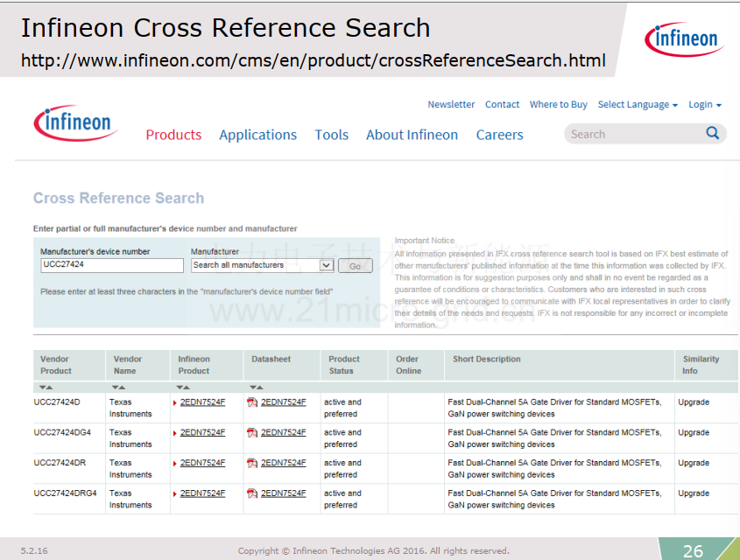Expand the Select Language menu
740x560 pixels.
point(638,105)
